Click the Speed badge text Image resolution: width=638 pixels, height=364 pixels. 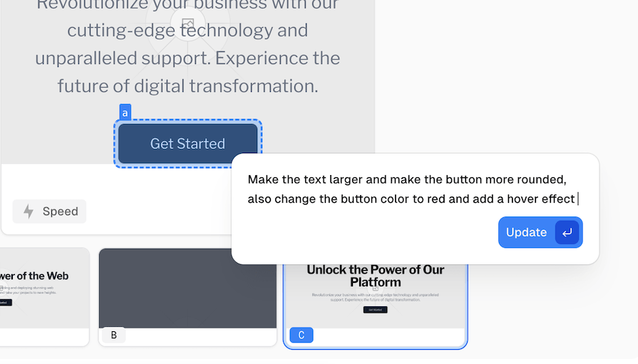(60, 212)
